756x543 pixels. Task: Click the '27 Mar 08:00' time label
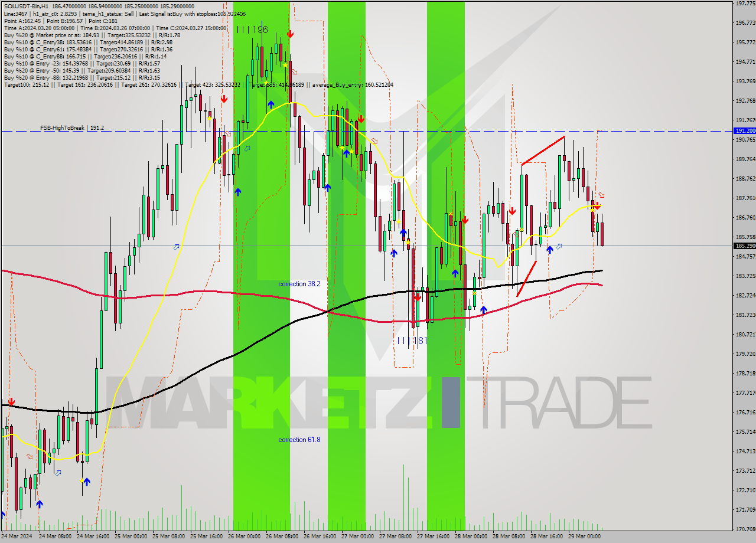[395, 537]
